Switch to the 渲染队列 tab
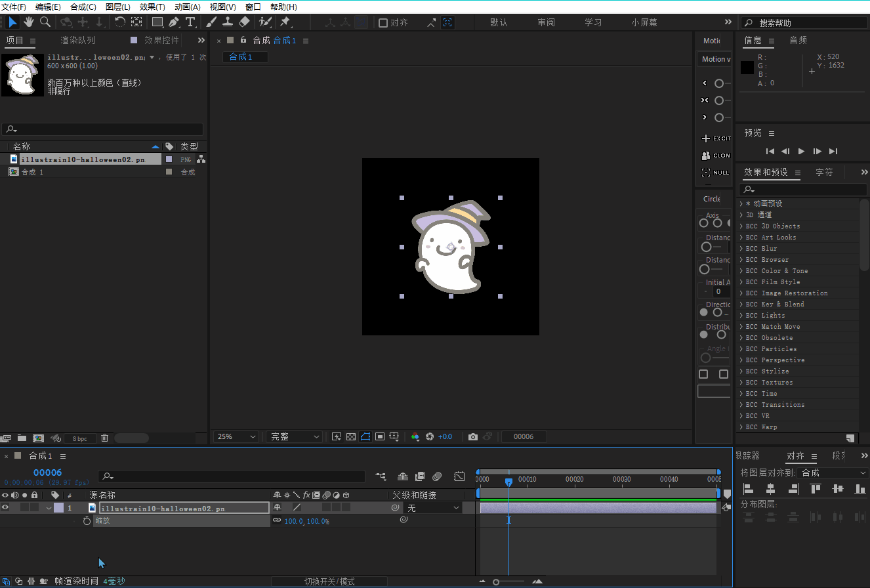870x588 pixels. [x=77, y=41]
